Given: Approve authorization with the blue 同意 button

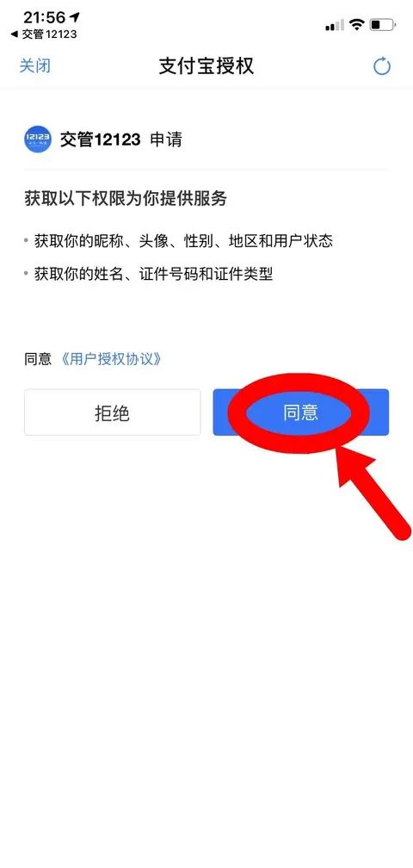Looking at the screenshot, I should (x=301, y=412).
